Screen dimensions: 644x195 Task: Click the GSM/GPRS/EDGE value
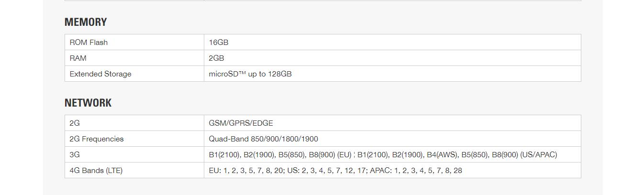(x=241, y=123)
